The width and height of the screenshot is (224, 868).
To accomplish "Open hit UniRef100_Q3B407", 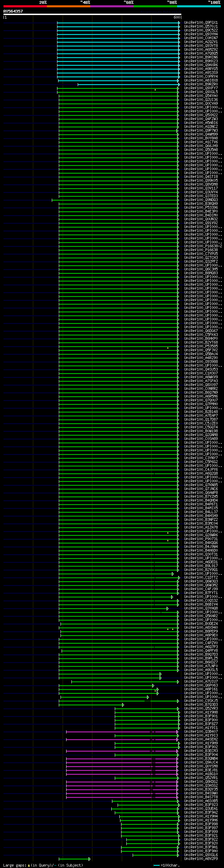I will pos(201,732).
